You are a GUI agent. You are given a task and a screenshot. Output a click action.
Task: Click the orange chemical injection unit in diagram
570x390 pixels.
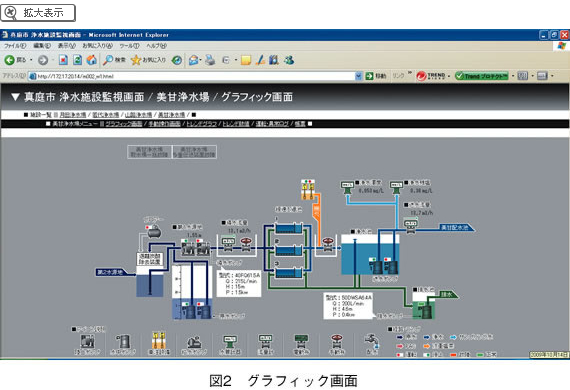tap(308, 189)
